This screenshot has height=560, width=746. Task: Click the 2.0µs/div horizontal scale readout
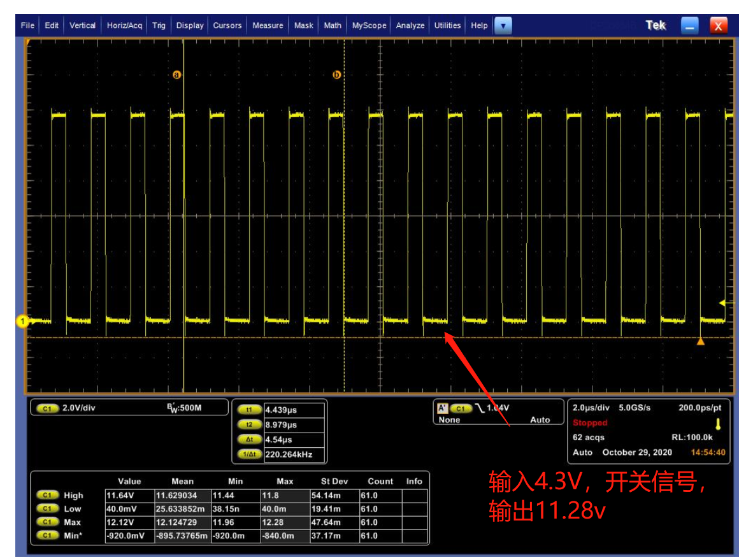click(592, 408)
